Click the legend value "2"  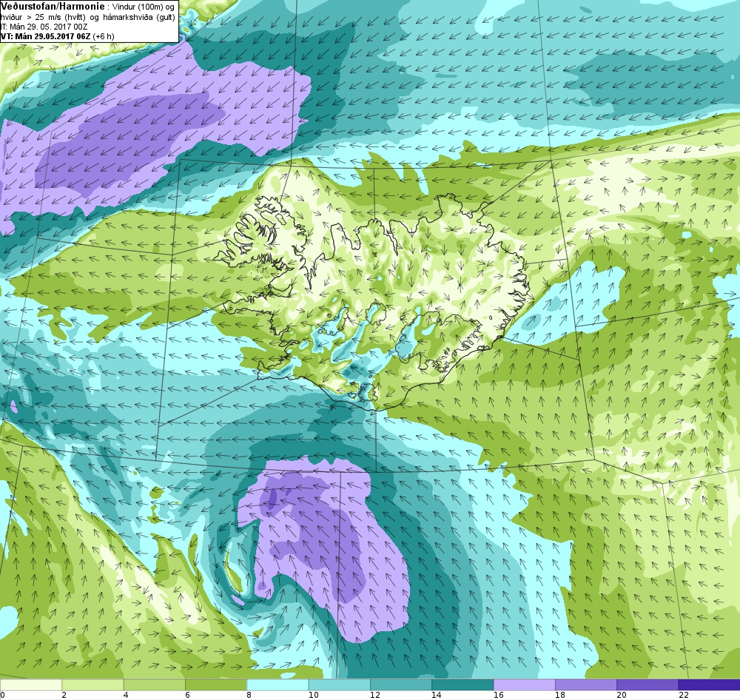[64, 695]
